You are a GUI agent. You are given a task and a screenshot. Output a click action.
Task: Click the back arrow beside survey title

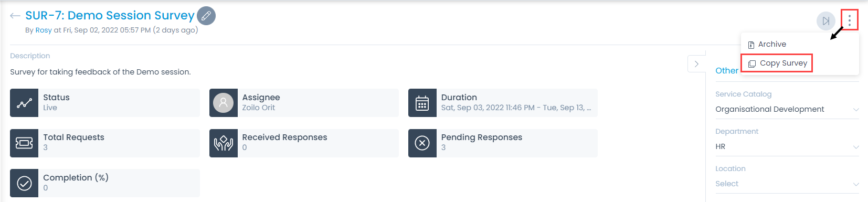[x=15, y=16]
